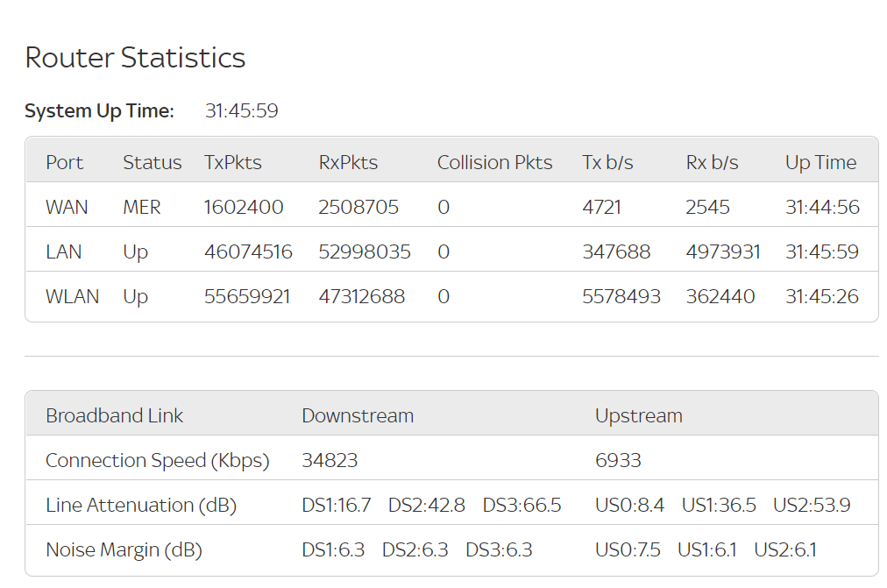Click the Line Attenuation (dB) row label

click(x=140, y=506)
